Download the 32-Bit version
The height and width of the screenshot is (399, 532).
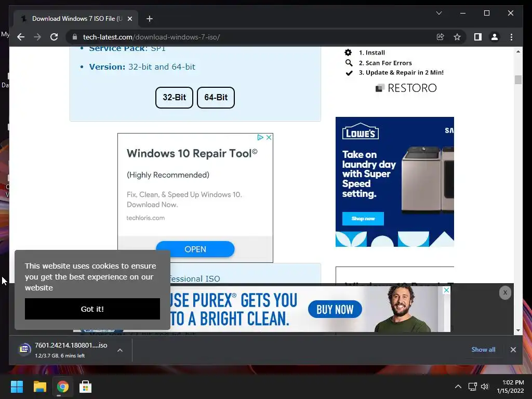point(174,97)
